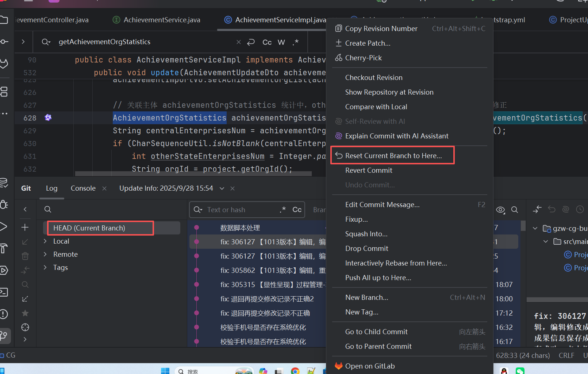This screenshot has width=588, height=374.
Task: Click the branches search magnifier icon
Action: [x=48, y=209]
